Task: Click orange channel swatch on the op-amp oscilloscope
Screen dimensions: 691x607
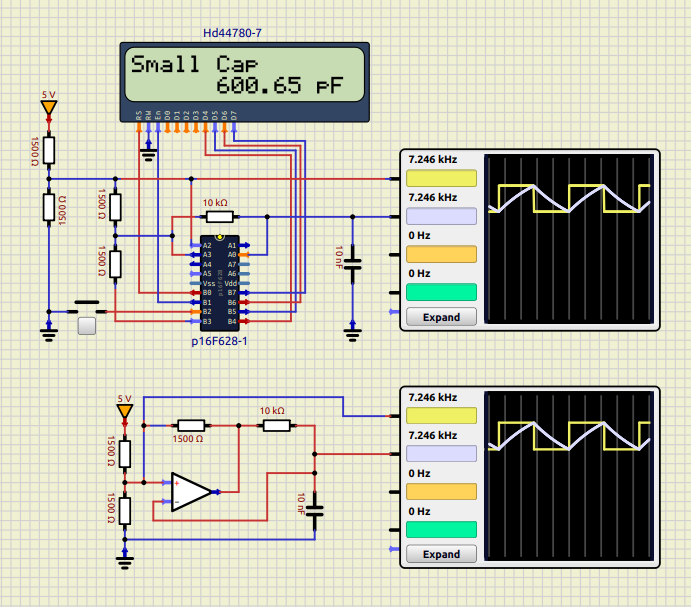Action: click(441, 491)
